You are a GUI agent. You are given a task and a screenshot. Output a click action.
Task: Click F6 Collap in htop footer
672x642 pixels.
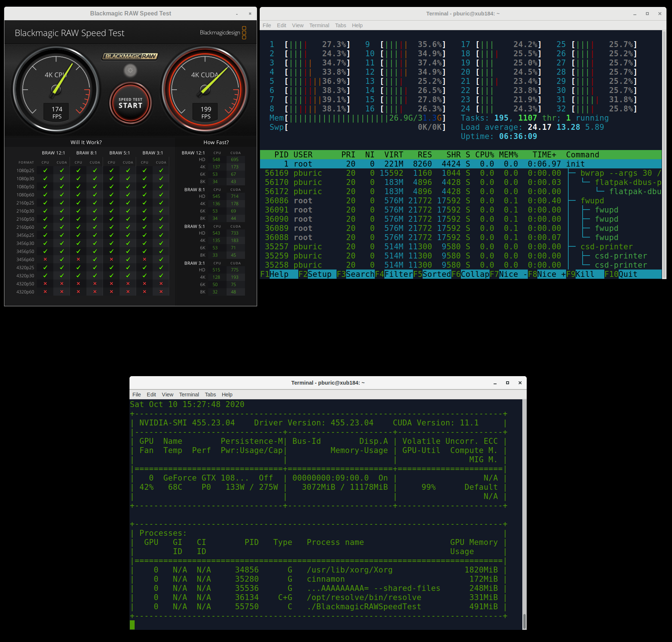[470, 274]
